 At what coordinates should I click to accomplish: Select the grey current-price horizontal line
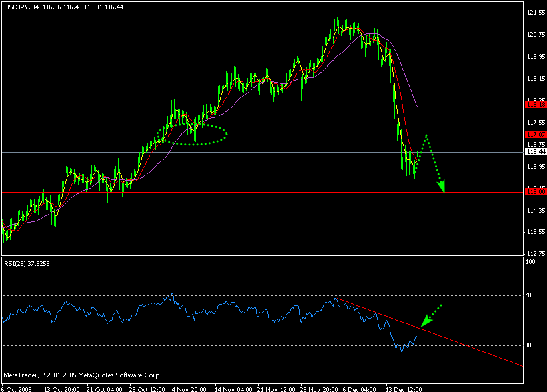[261, 153]
